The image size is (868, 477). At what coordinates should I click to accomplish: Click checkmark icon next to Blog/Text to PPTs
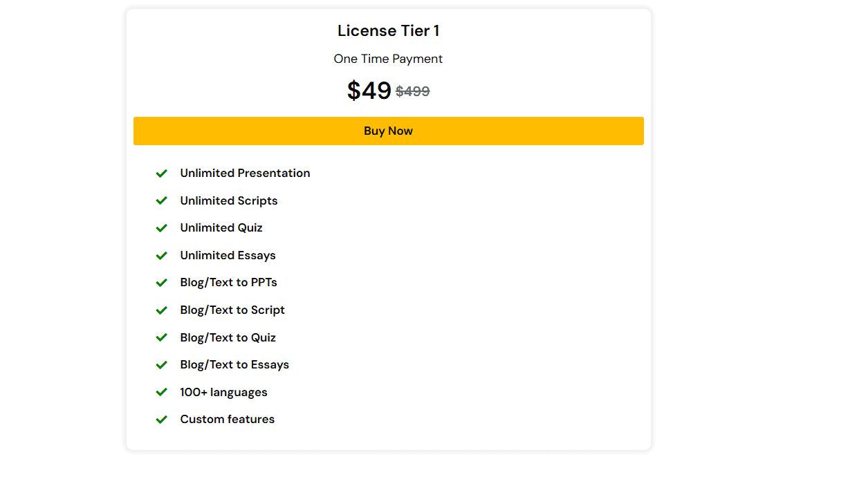pyautogui.click(x=162, y=283)
